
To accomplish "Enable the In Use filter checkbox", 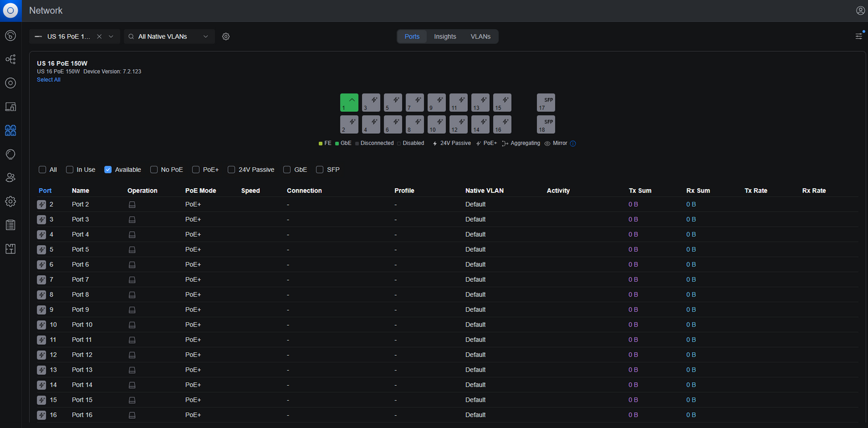I will click(x=70, y=169).
